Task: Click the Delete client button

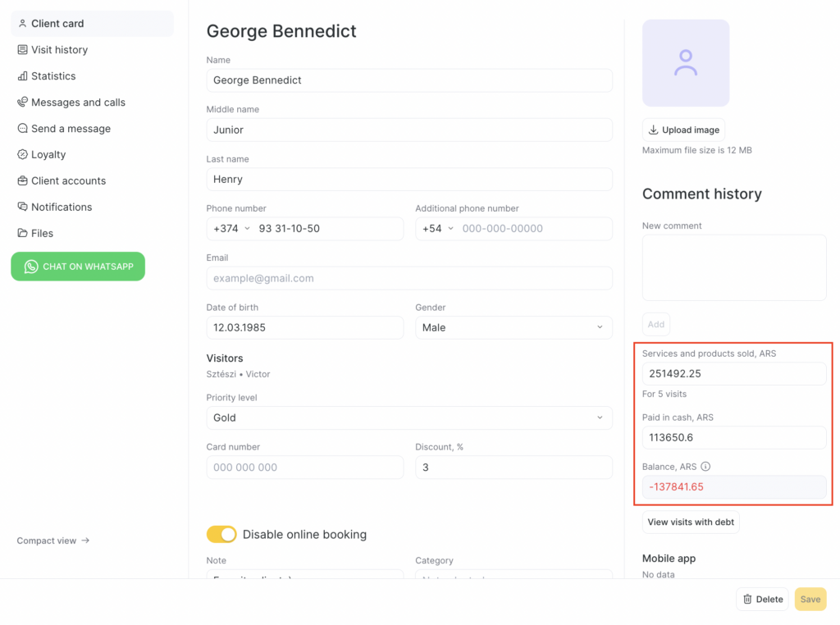Action: (762, 600)
